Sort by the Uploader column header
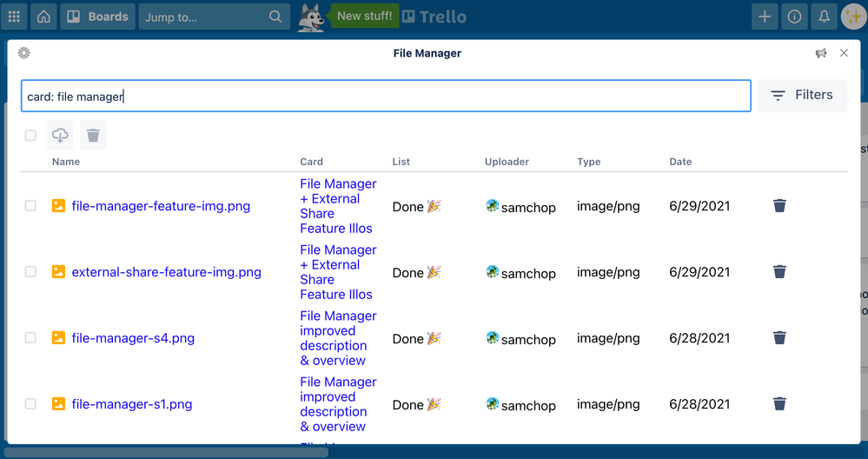This screenshot has height=459, width=868. [x=507, y=162]
